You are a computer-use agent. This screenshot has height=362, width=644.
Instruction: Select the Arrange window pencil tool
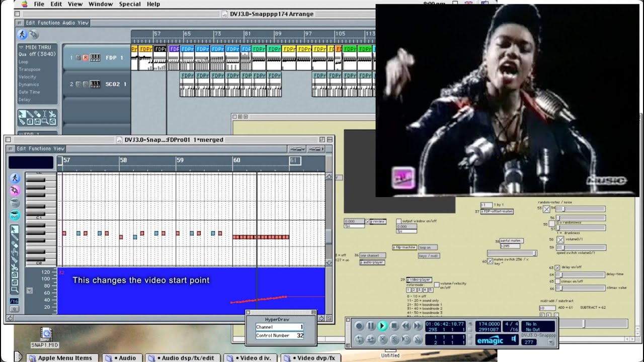pyautogui.click(x=30, y=115)
